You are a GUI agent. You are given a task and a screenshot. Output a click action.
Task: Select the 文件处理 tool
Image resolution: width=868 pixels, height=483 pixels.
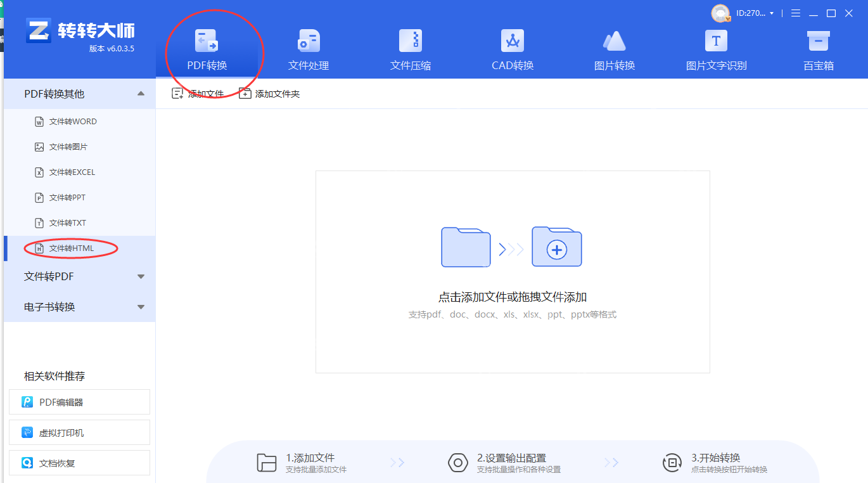click(x=308, y=48)
